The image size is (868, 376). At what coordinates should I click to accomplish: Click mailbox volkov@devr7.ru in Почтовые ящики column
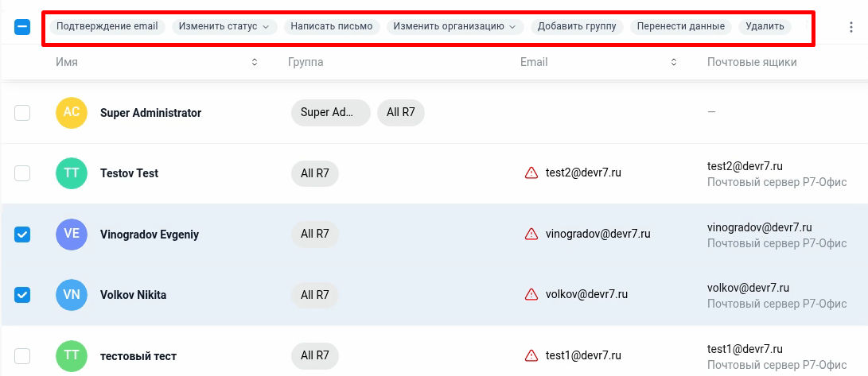748,288
